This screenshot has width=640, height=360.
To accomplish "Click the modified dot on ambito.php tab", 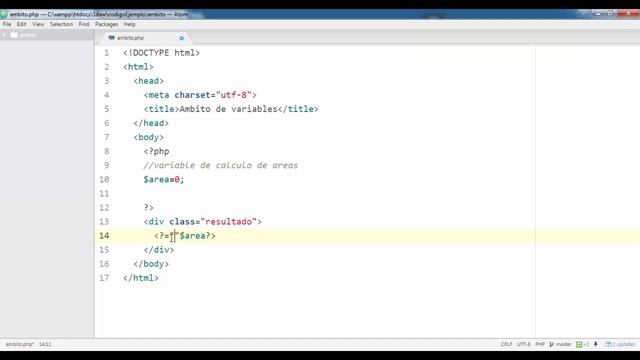I will tap(181, 38).
